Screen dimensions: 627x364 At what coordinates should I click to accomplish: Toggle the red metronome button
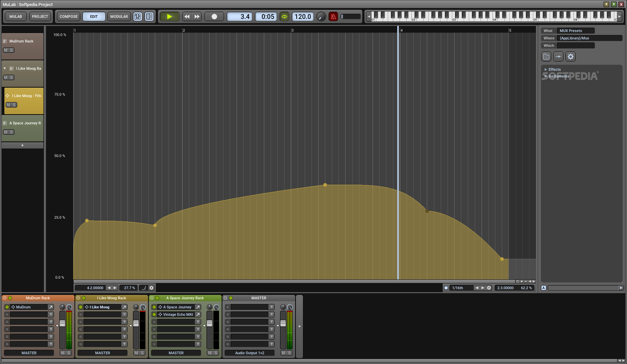333,17
